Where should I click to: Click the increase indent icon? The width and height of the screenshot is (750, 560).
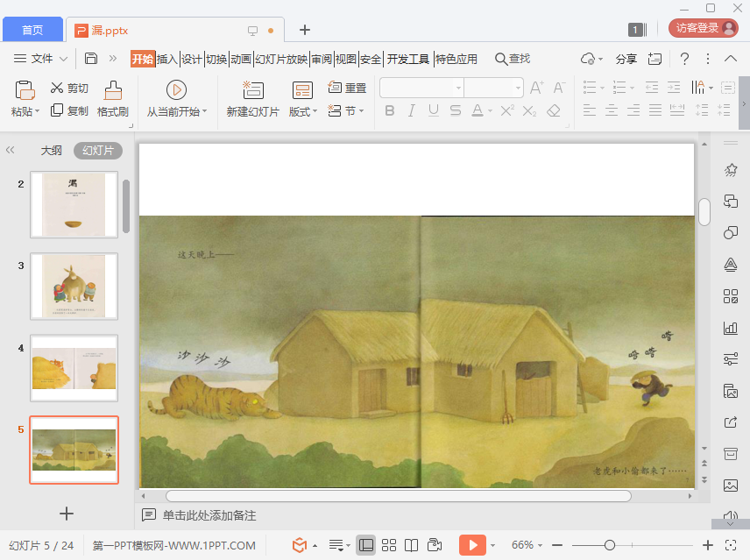(x=674, y=88)
